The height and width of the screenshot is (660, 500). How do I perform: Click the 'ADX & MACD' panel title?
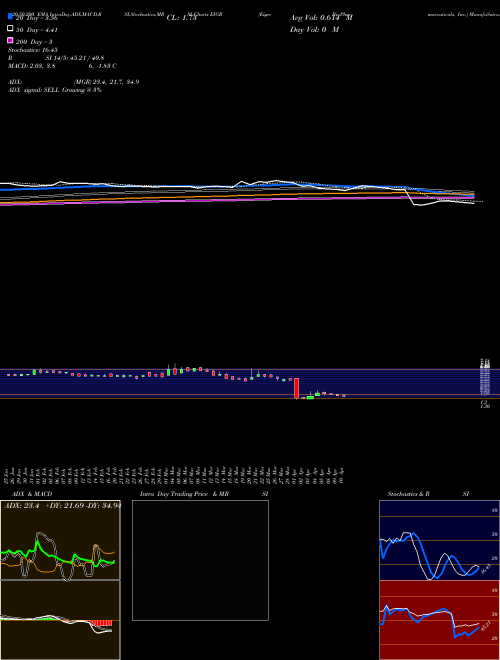click(32, 494)
